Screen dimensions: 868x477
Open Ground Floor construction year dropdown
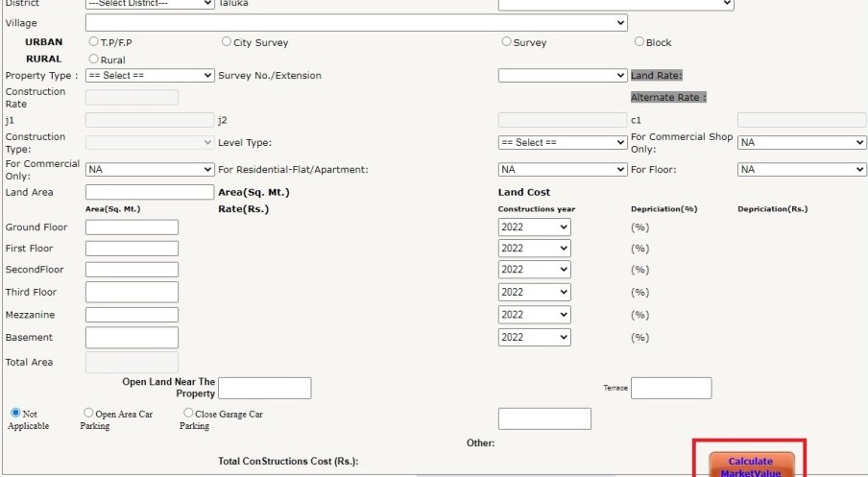pos(534,227)
